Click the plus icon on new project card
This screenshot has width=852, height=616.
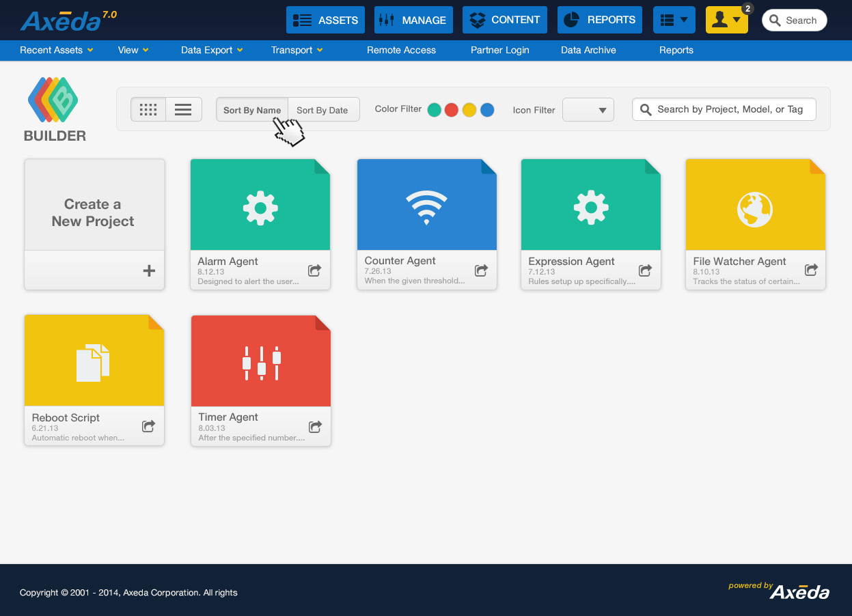[149, 271]
